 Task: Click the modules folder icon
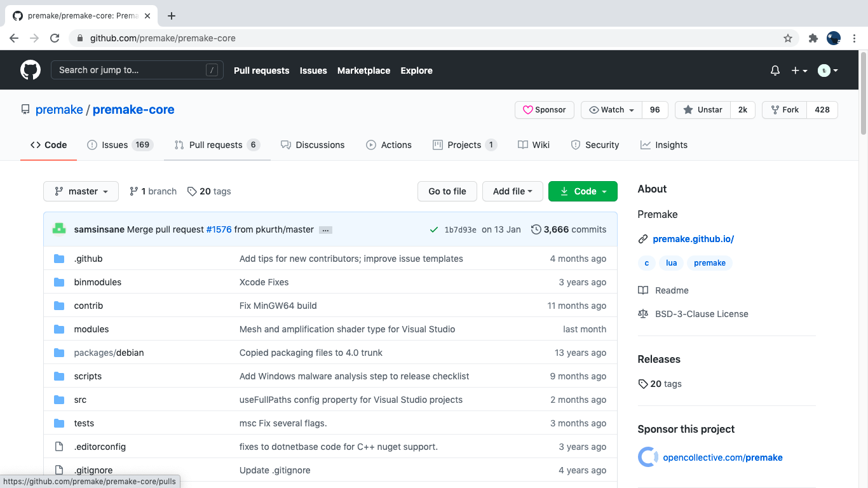point(59,329)
